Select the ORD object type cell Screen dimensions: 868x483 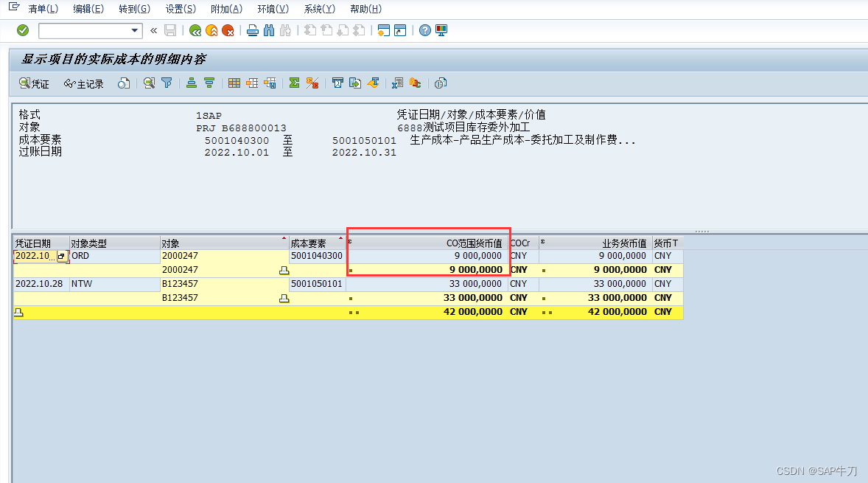coord(115,256)
